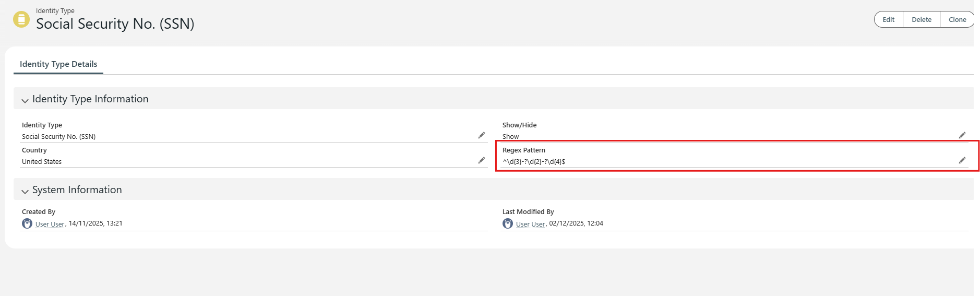Click the Identity Type field value
Viewport: 980px width, 296px height.
click(x=58, y=137)
